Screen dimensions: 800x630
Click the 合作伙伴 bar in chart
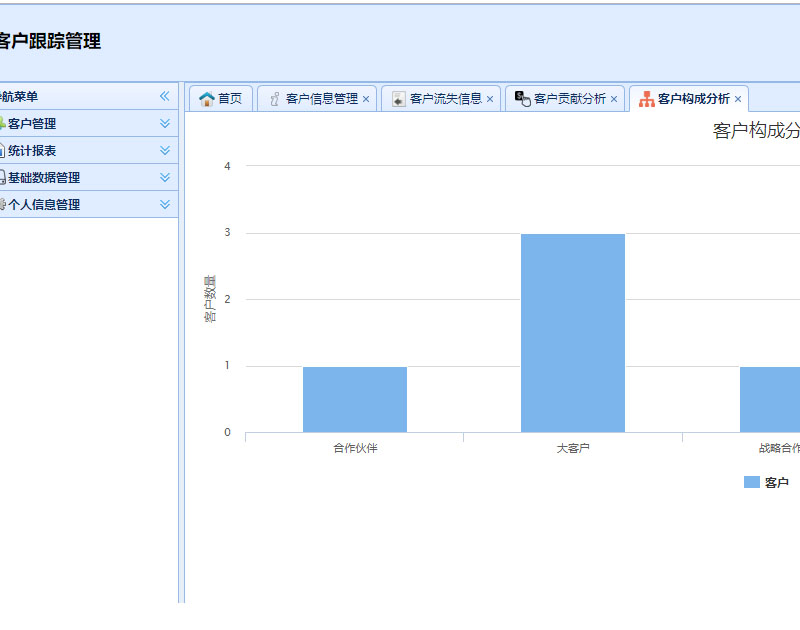355,399
